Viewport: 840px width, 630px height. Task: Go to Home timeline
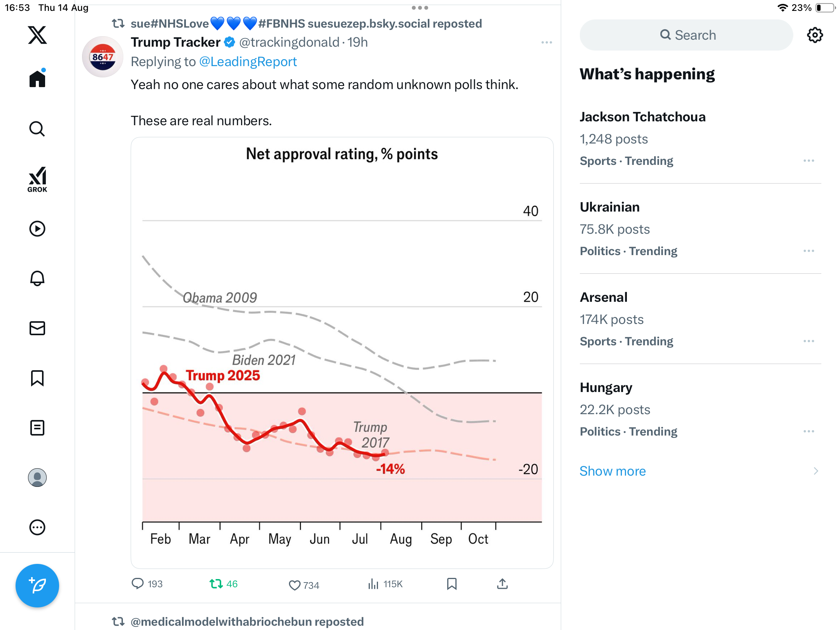pos(37,79)
